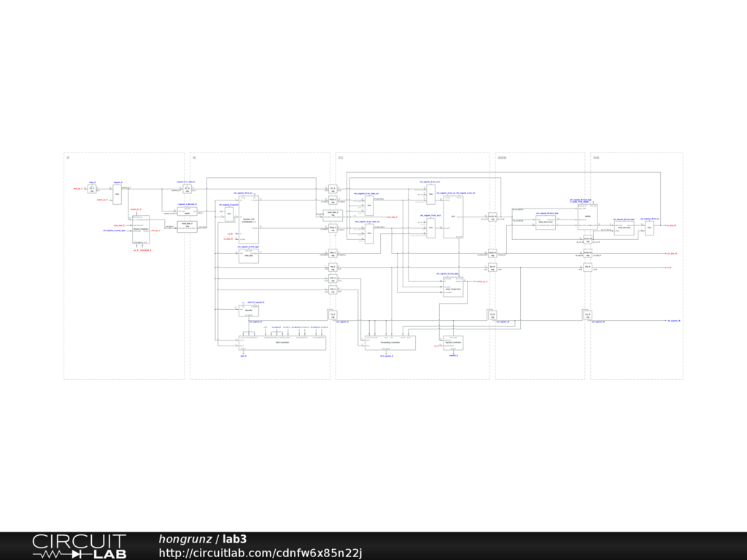
Task: Click the CS_E register
Action: pyautogui.click(x=333, y=315)
